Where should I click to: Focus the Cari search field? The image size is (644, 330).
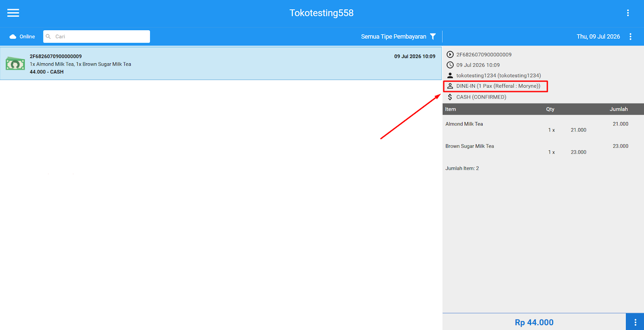[97, 37]
